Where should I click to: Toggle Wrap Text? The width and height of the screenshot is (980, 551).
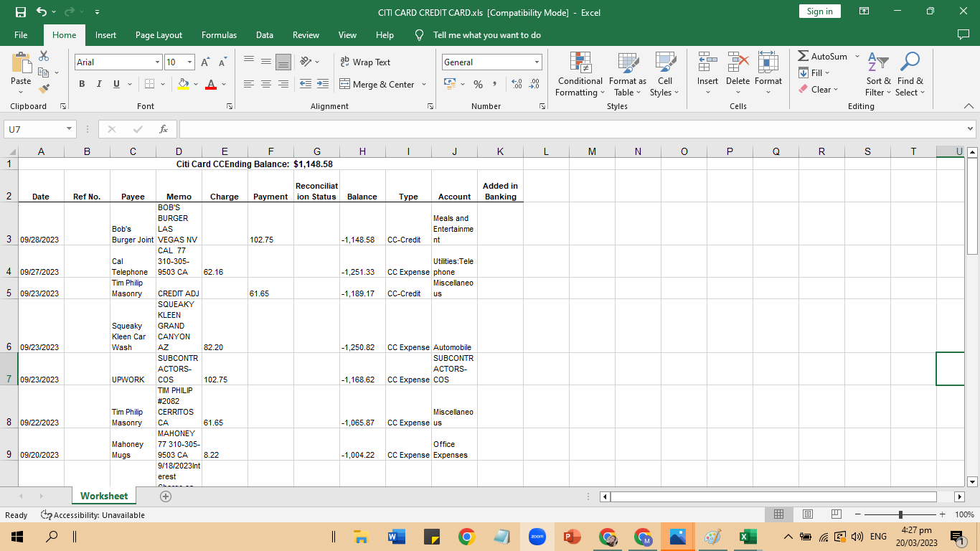pyautogui.click(x=365, y=62)
